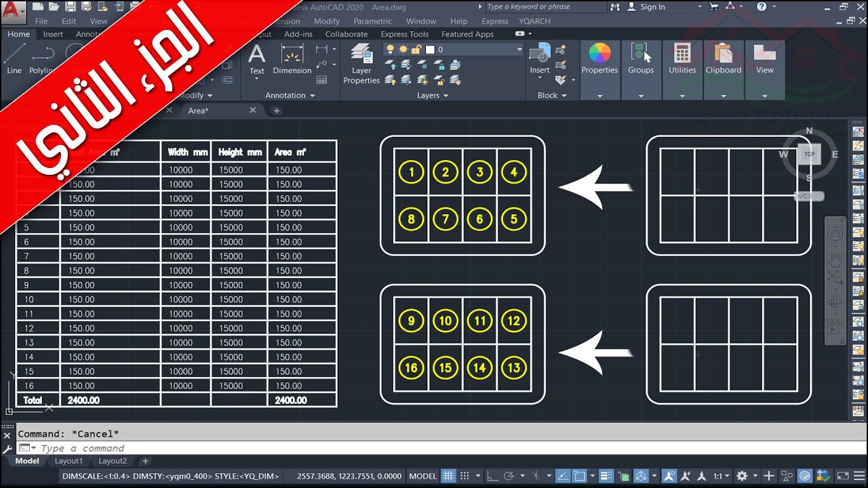868x488 pixels.
Task: Click the Open file folder icon
Action: (54, 7)
